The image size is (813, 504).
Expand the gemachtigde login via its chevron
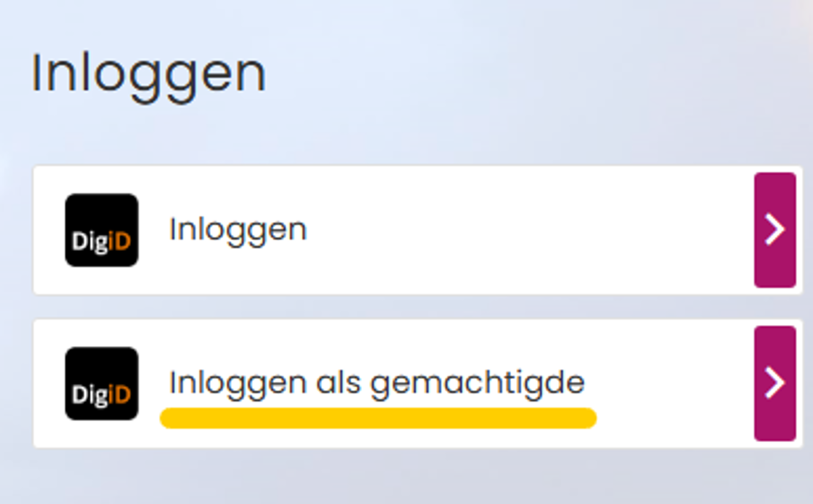coord(775,383)
